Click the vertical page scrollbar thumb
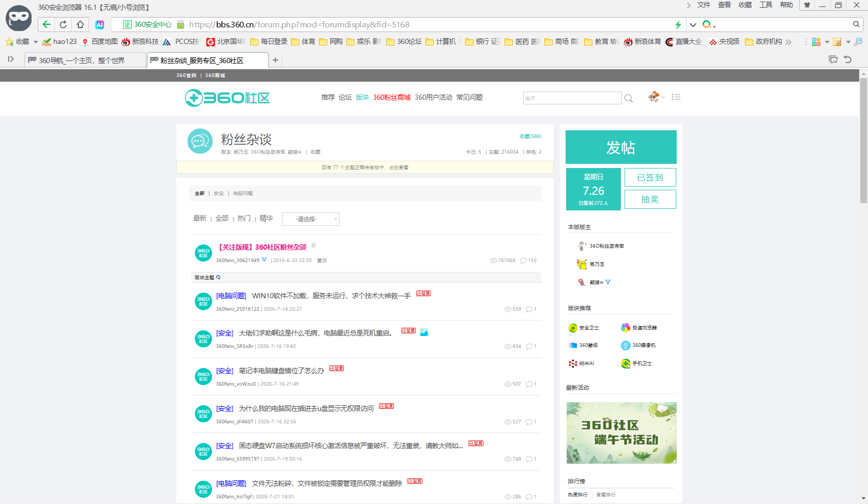 [x=863, y=140]
